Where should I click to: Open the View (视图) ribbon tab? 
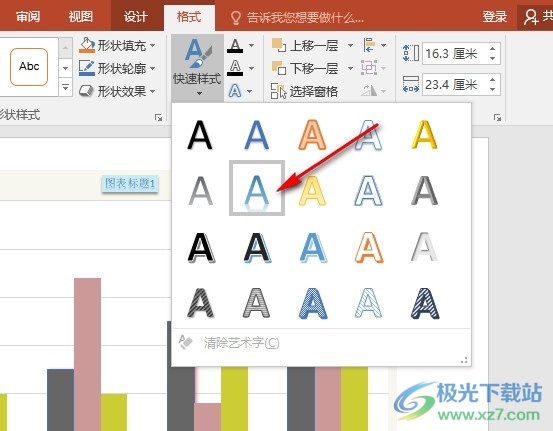click(x=81, y=17)
